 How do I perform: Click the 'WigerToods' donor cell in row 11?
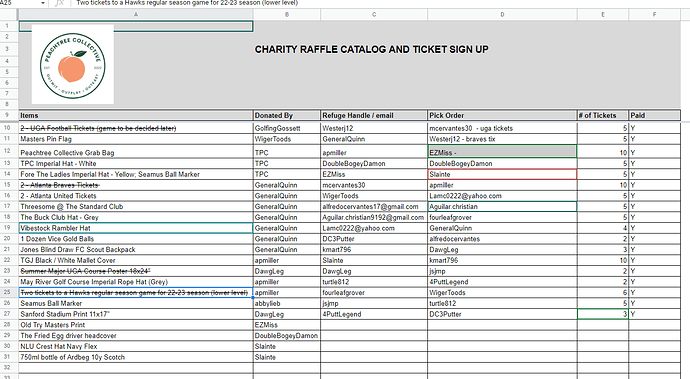287,139
